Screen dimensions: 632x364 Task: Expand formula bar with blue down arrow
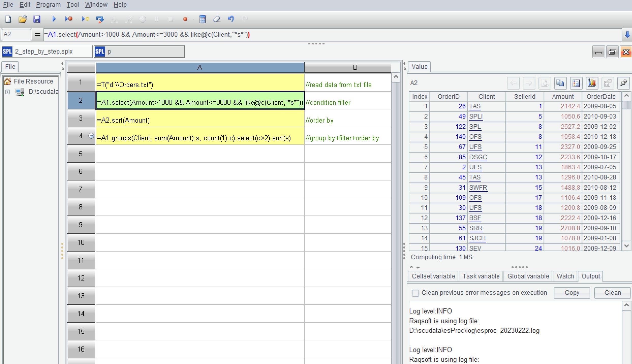pos(627,35)
